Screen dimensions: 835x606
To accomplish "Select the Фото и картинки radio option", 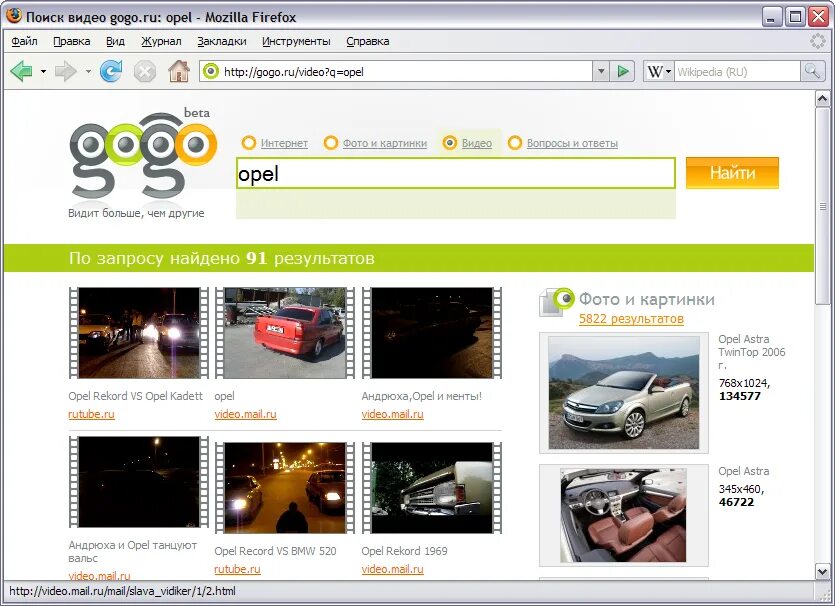I will (x=331, y=143).
